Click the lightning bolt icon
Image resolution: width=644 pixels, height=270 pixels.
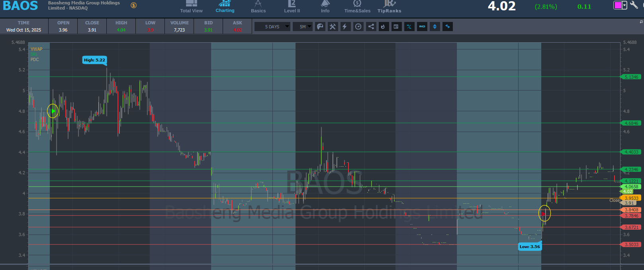click(x=345, y=27)
